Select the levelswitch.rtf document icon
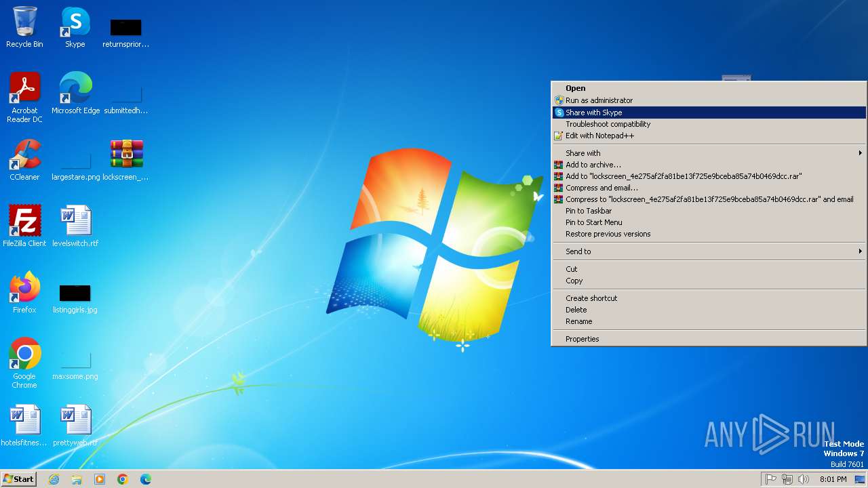Viewport: 868px width, 488px height. (75, 226)
